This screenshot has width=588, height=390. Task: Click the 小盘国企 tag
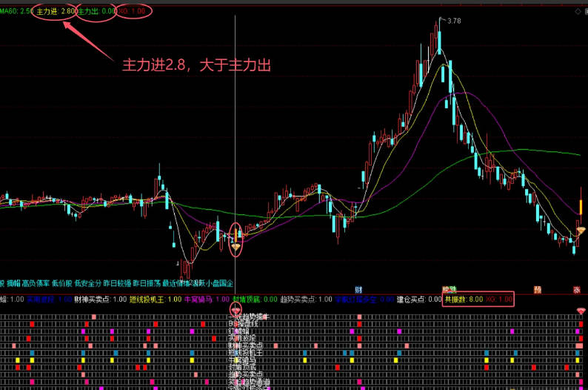click(x=219, y=283)
